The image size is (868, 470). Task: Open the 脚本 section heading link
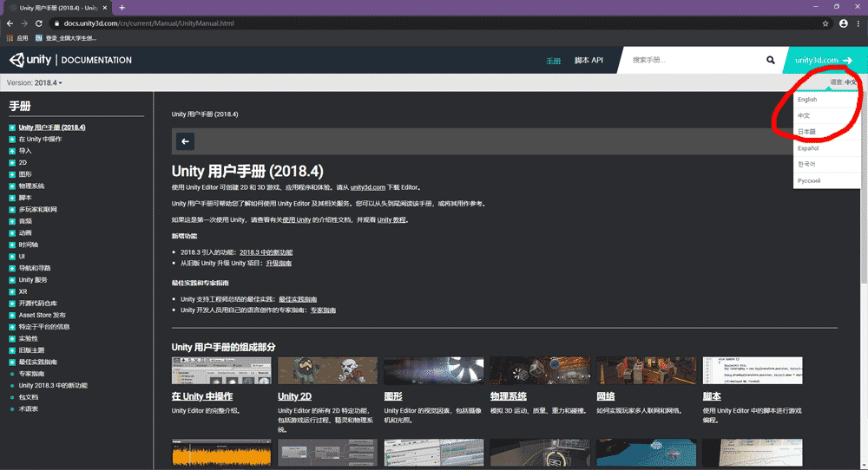[x=712, y=396]
